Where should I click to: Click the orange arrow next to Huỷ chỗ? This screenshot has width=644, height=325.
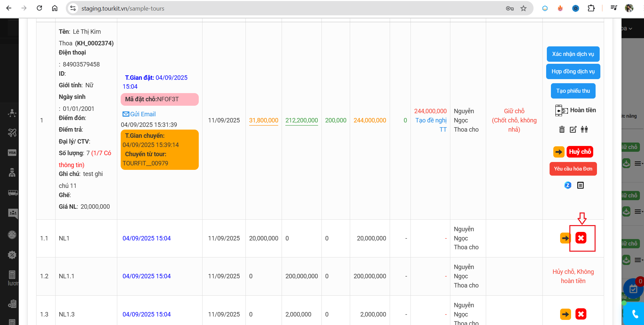pos(559,152)
